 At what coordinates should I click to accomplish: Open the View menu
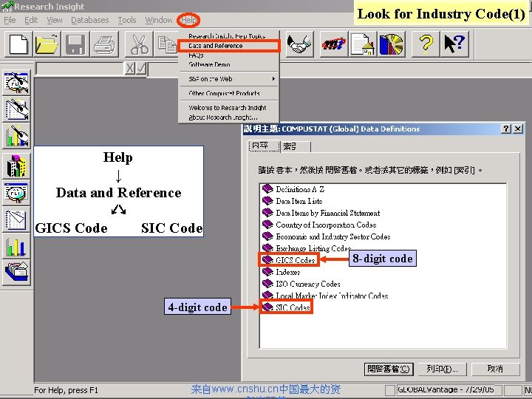click(55, 20)
